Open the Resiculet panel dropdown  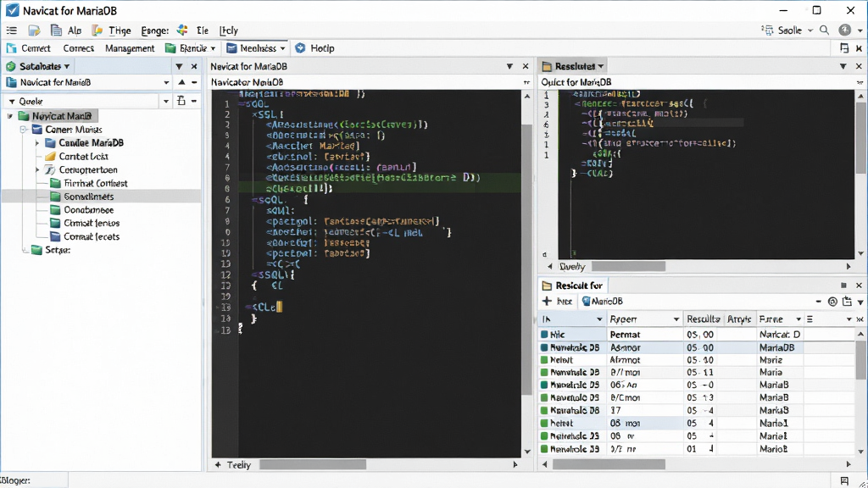coord(601,66)
